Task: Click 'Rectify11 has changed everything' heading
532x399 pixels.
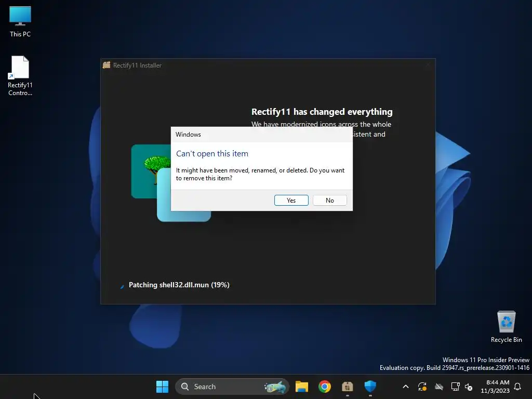Action: pos(322,112)
